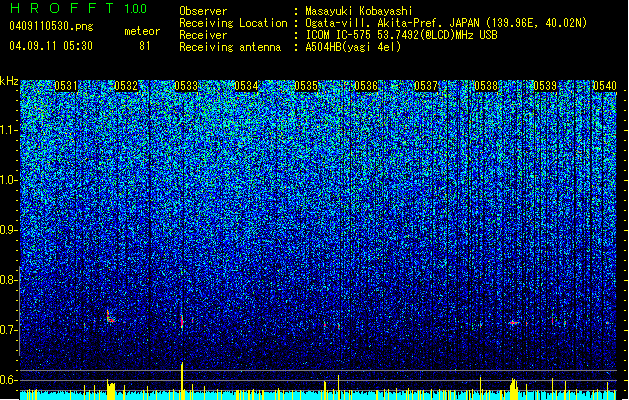Click the 1.1 kHz axis tick label

(7, 130)
